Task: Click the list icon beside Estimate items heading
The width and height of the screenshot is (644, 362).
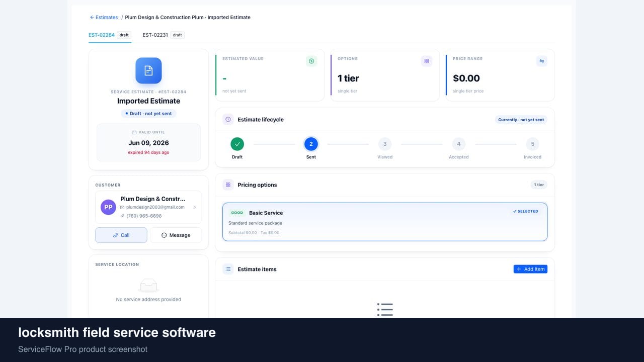Action: point(228,269)
